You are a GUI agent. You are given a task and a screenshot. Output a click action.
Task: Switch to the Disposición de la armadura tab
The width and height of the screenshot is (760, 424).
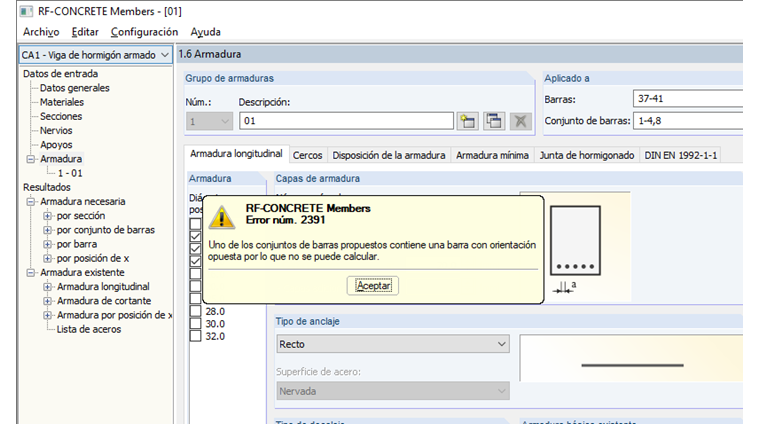point(389,155)
